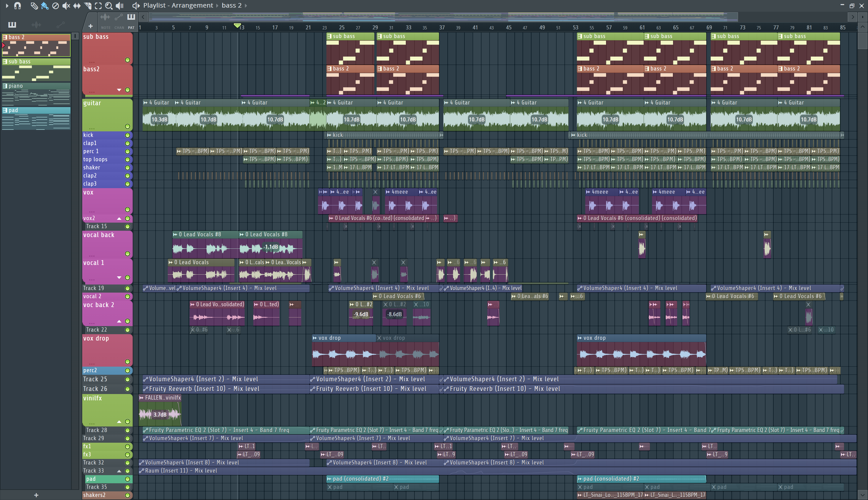Mute the vocal back track
Screen dimensions: 868x500
[x=128, y=254]
